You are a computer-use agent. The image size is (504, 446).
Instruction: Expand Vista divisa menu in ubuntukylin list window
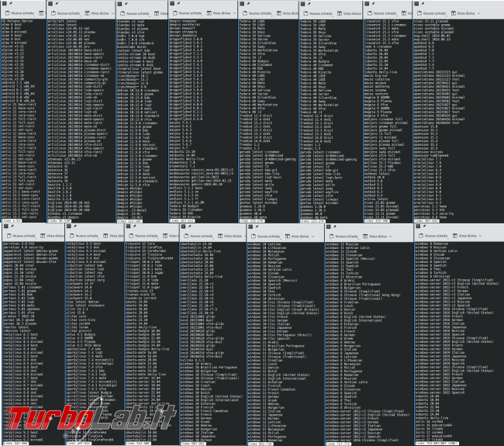[x=245, y=236]
